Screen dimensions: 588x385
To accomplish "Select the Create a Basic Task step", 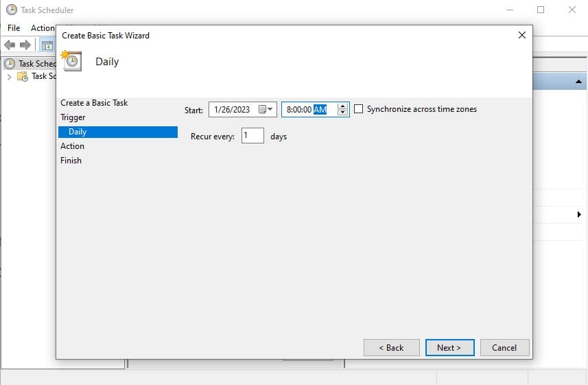I will click(x=94, y=103).
